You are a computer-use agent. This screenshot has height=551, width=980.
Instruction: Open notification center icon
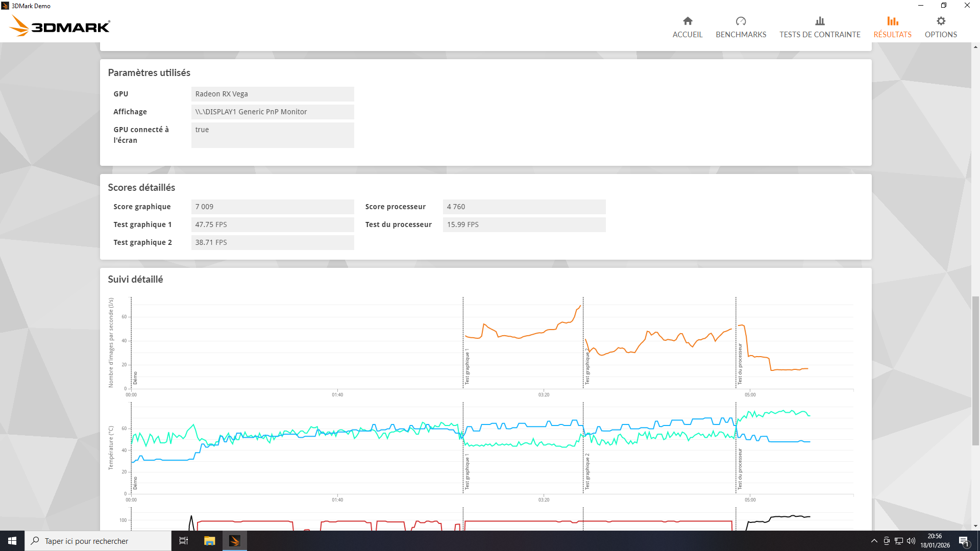[x=964, y=541]
